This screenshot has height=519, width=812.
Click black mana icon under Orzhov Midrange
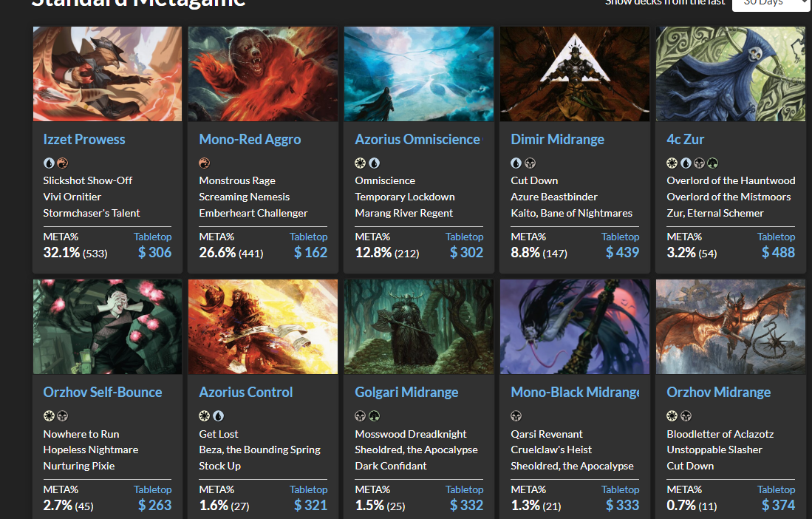pos(686,416)
